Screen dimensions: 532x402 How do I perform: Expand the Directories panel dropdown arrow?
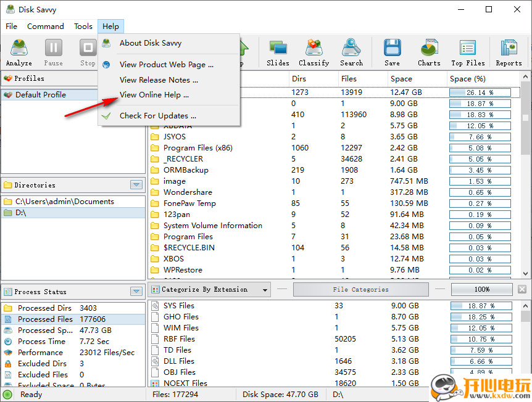coord(136,185)
